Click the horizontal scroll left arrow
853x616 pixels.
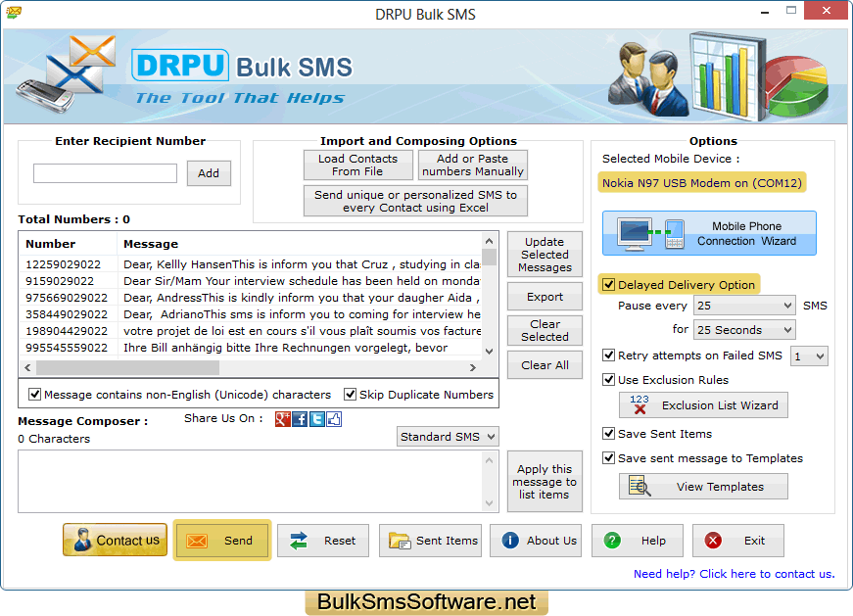coord(27,368)
